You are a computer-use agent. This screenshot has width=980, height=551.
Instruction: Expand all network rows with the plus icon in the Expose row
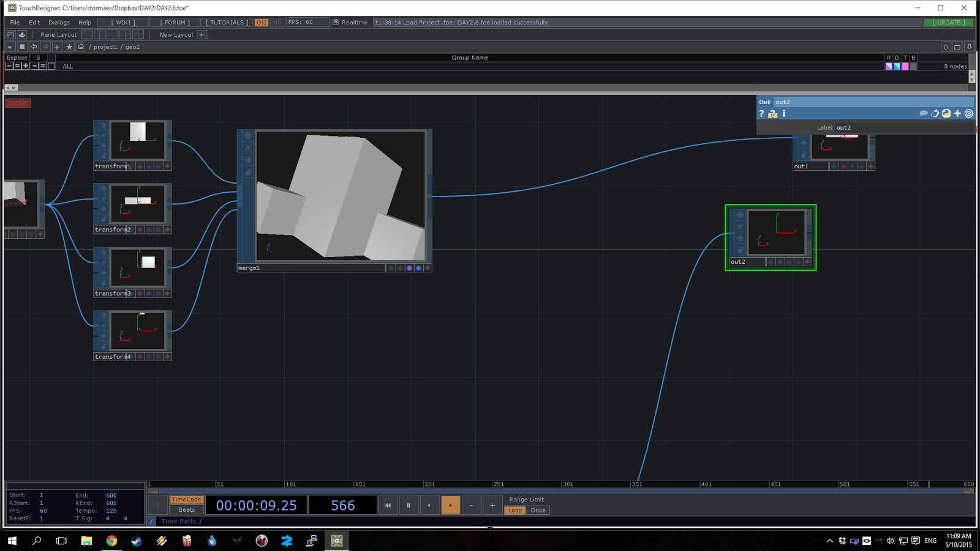coord(26,66)
